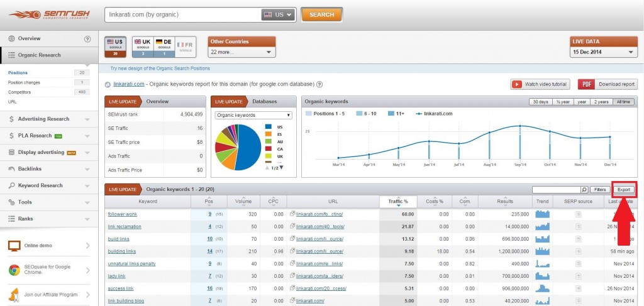Screen dimensions: 644x306
Task: Go to next page of pie legend
Action: [281, 167]
